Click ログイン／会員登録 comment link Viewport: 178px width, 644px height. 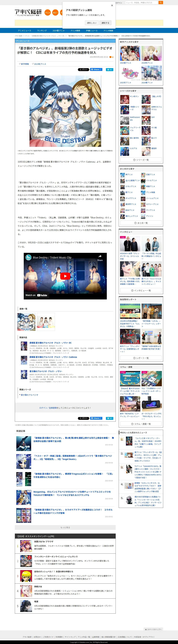coord(48,408)
